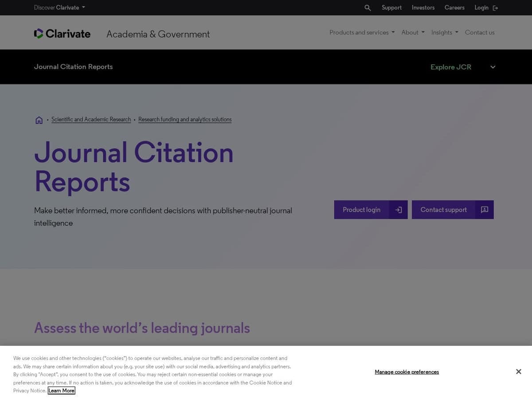Click Journal Citation Reports in black bar
The image size is (532, 399).
(73, 67)
